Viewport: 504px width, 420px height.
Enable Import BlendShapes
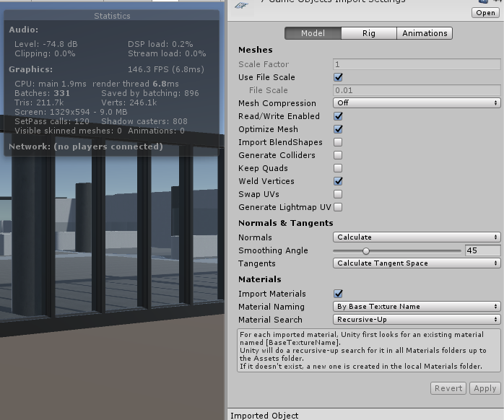[x=338, y=142]
